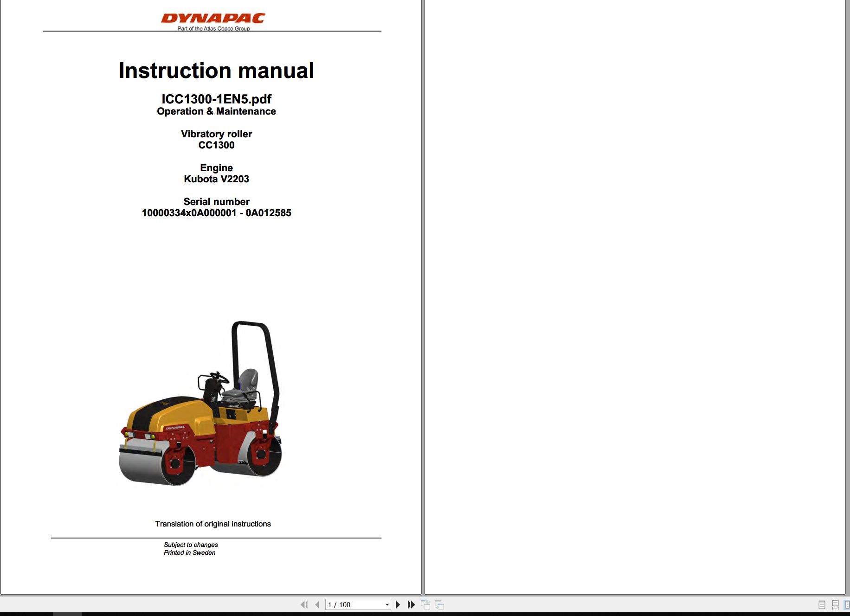Screen dimensions: 850x616
Task: Click the Dynapac logo on the page
Action: tap(213, 18)
